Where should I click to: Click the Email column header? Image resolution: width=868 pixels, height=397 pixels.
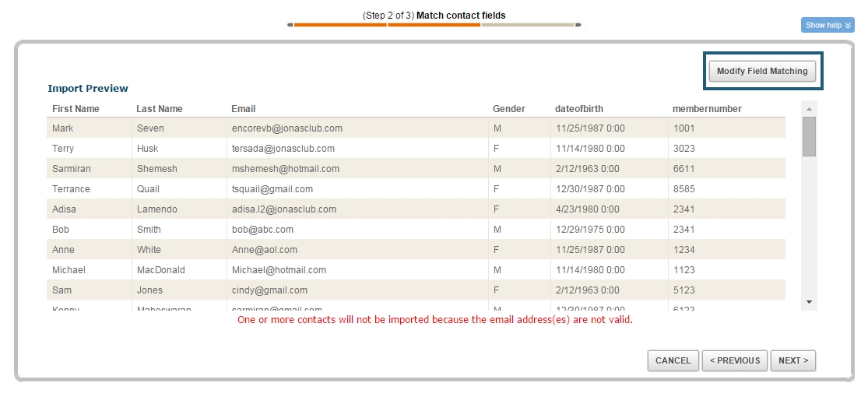point(243,109)
